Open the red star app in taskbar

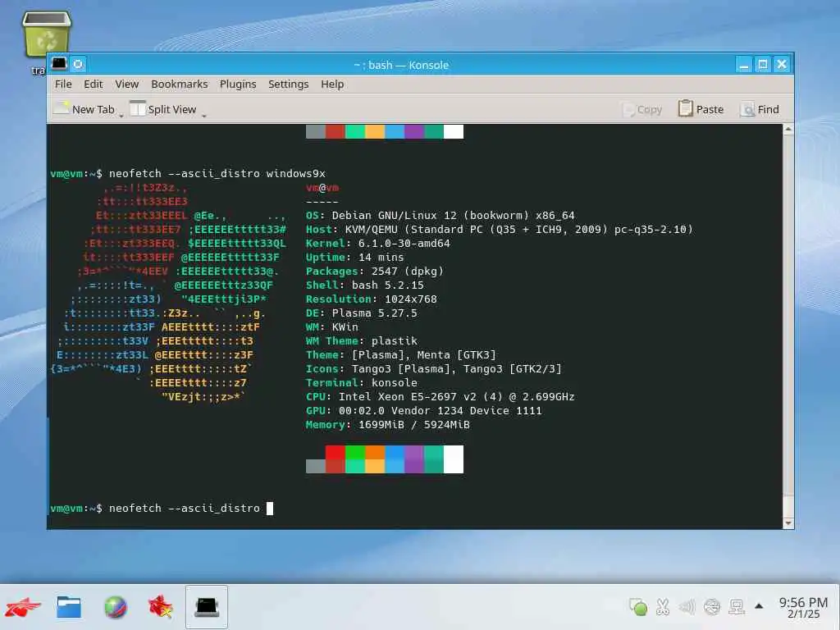click(x=161, y=607)
